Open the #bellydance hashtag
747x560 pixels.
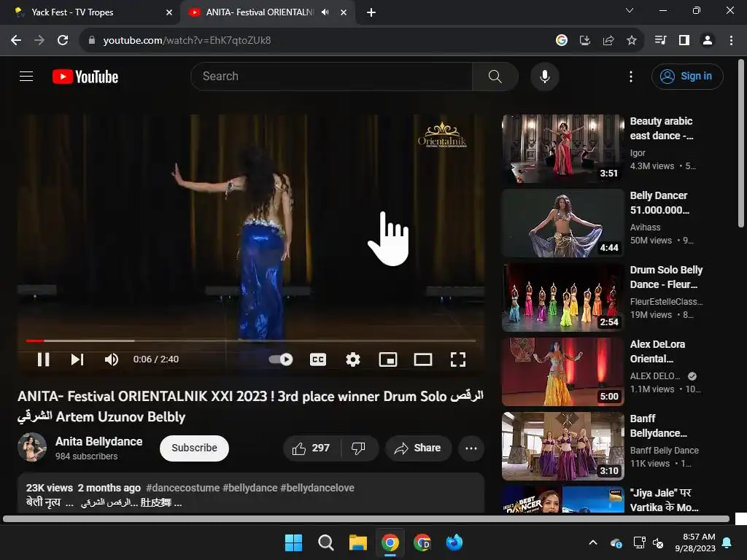(249, 488)
